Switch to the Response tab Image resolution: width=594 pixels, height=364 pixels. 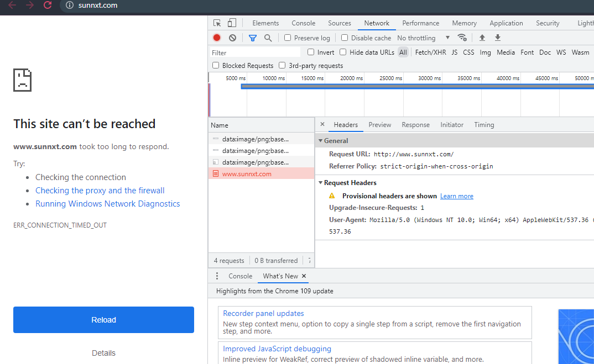click(x=415, y=124)
